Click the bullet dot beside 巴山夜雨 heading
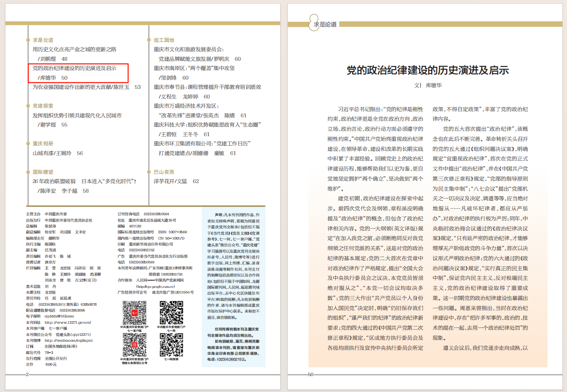This screenshot has width=567, height=392. [x=149, y=172]
